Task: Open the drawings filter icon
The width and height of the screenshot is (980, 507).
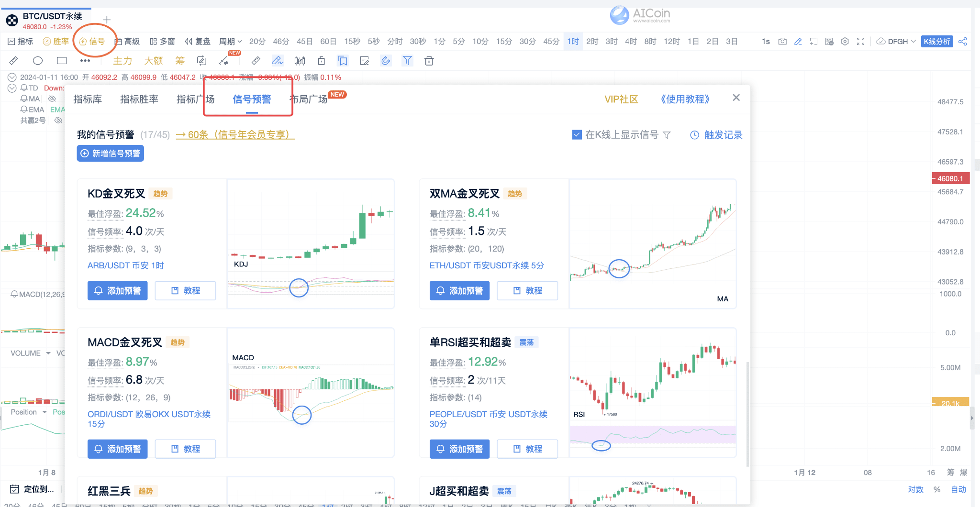Action: click(x=407, y=60)
